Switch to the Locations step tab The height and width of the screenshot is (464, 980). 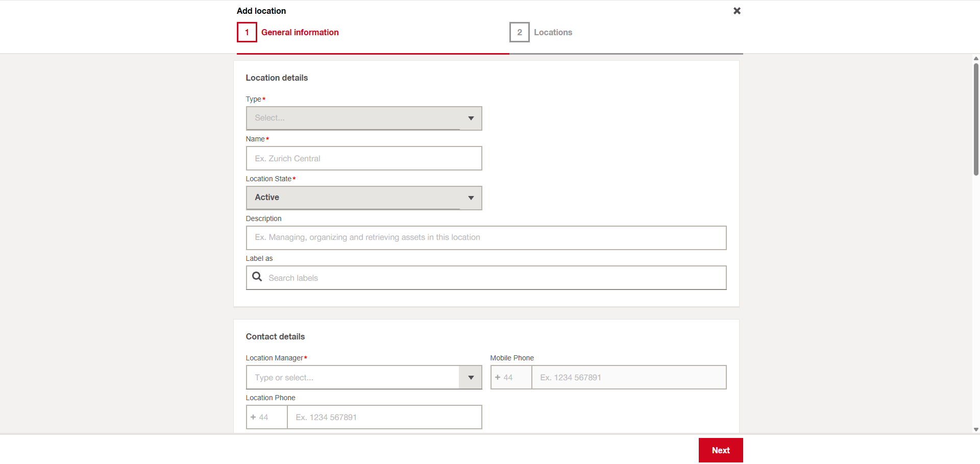coord(553,32)
